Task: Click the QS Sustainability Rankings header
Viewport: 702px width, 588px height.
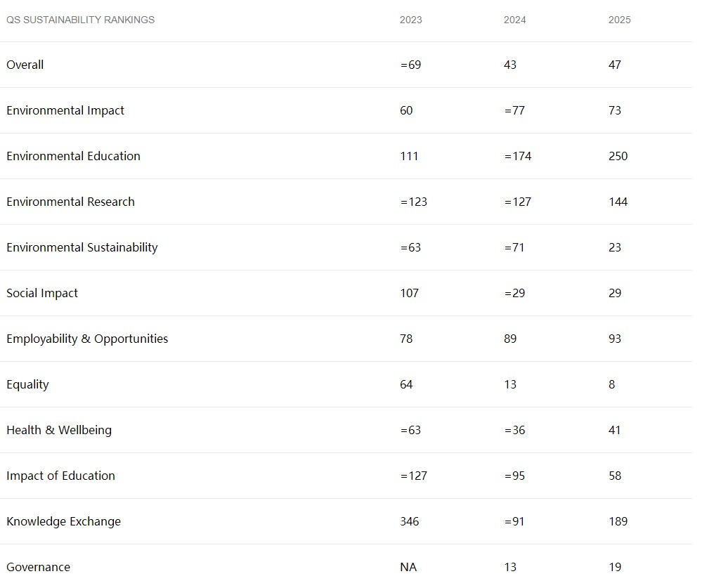Action: coord(80,20)
